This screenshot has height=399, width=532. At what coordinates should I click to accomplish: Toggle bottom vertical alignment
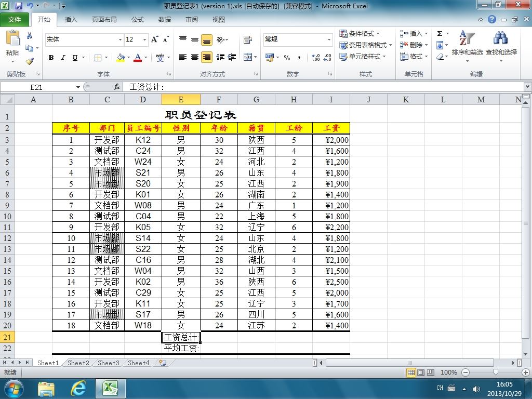pyautogui.click(x=207, y=39)
